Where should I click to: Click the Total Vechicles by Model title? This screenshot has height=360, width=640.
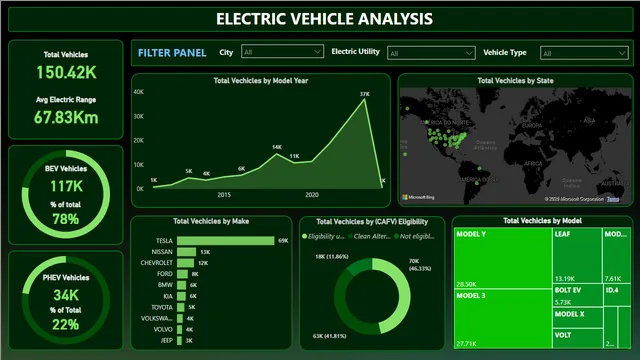click(x=542, y=221)
